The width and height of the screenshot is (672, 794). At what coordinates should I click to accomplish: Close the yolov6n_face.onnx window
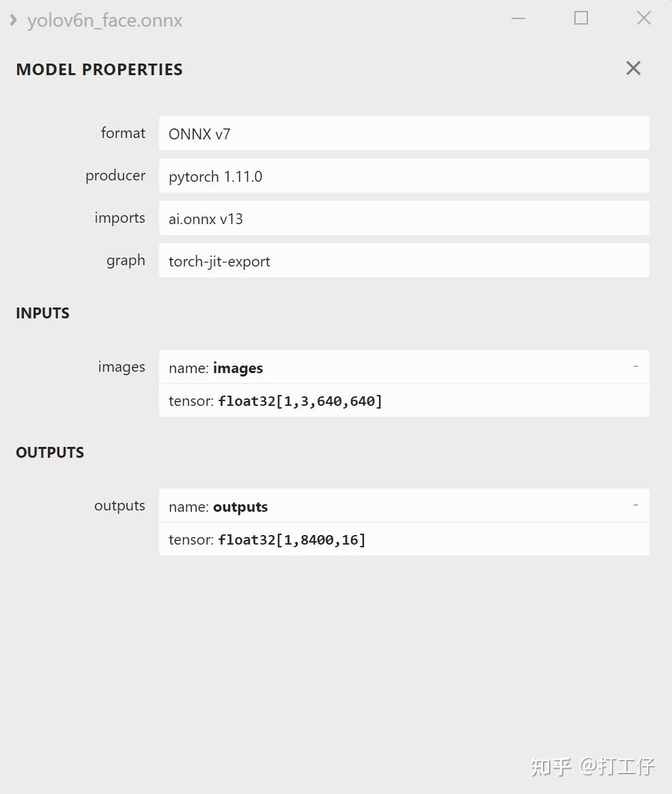pos(644,18)
